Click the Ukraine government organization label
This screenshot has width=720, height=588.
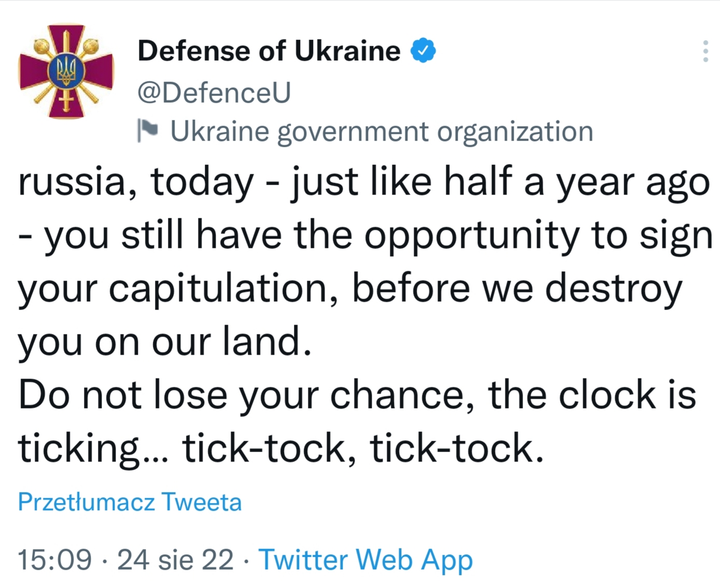[x=382, y=131]
